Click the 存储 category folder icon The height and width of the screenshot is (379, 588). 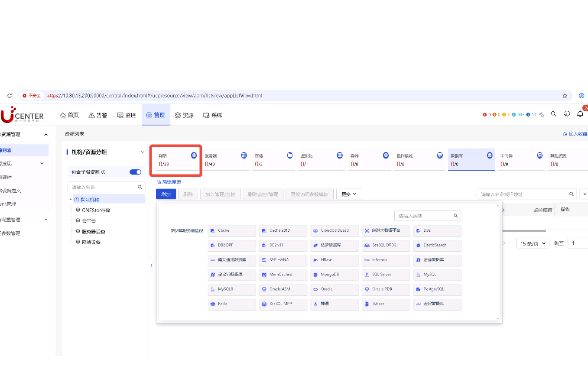(290, 155)
